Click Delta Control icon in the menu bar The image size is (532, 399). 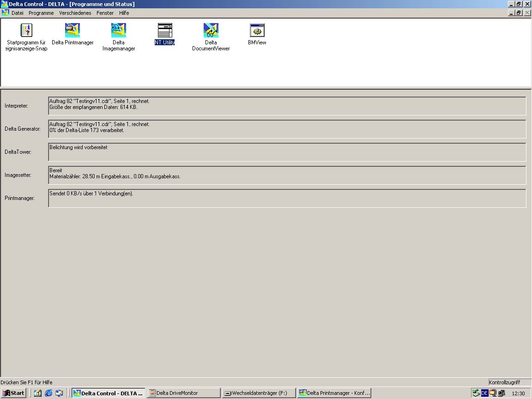[x=5, y=13]
